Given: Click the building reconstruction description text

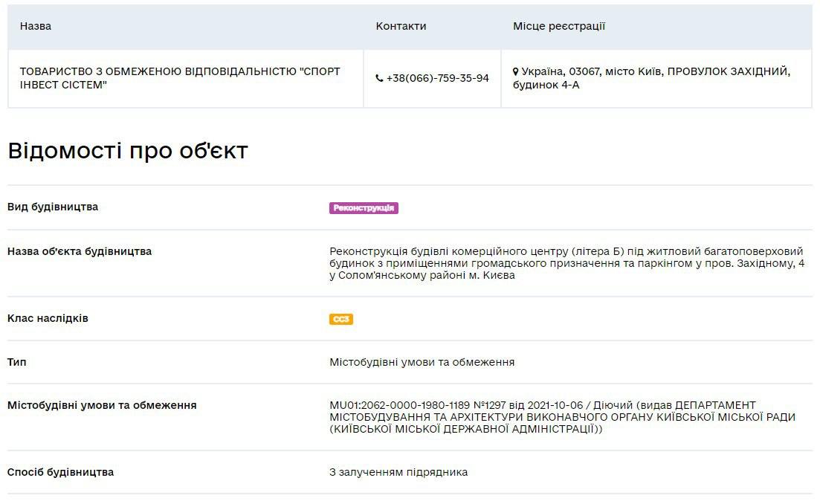Looking at the screenshot, I should (566, 263).
